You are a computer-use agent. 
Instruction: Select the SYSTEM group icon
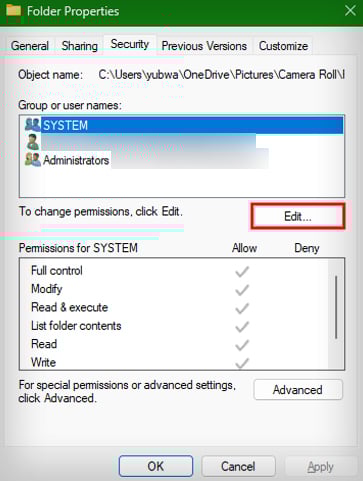click(x=32, y=125)
